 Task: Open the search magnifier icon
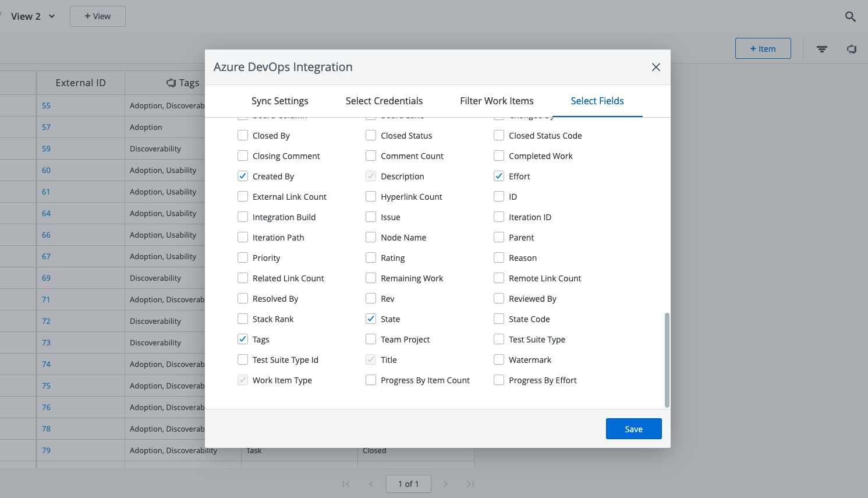pos(851,17)
